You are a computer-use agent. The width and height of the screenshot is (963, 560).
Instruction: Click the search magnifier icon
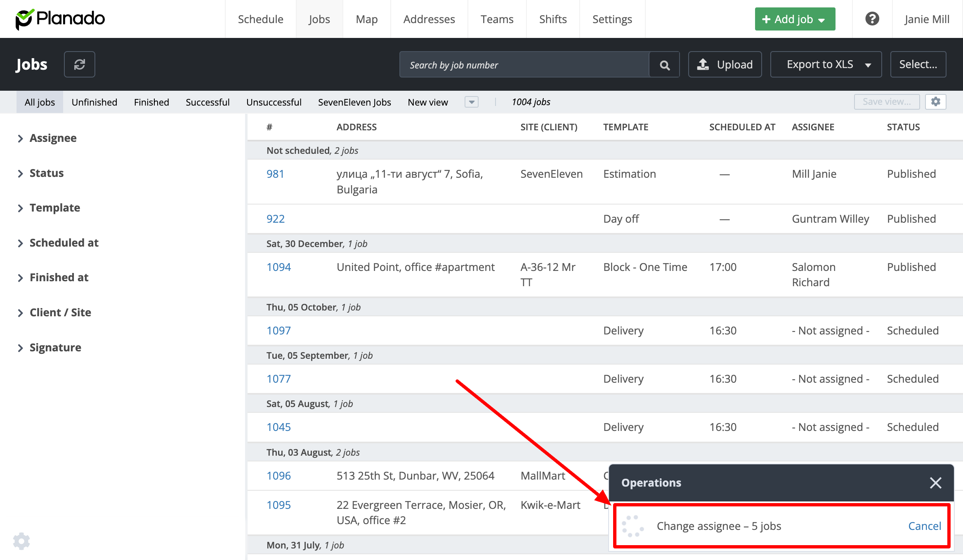664,65
